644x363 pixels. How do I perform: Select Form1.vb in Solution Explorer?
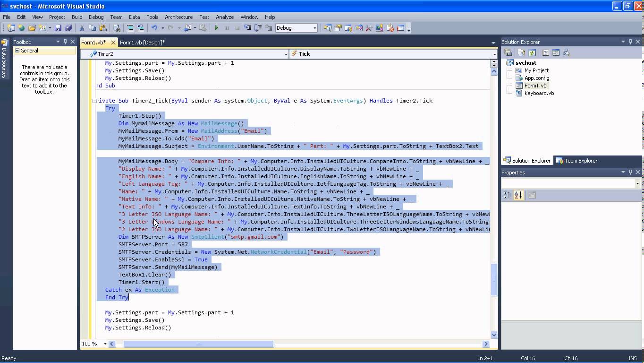(535, 86)
